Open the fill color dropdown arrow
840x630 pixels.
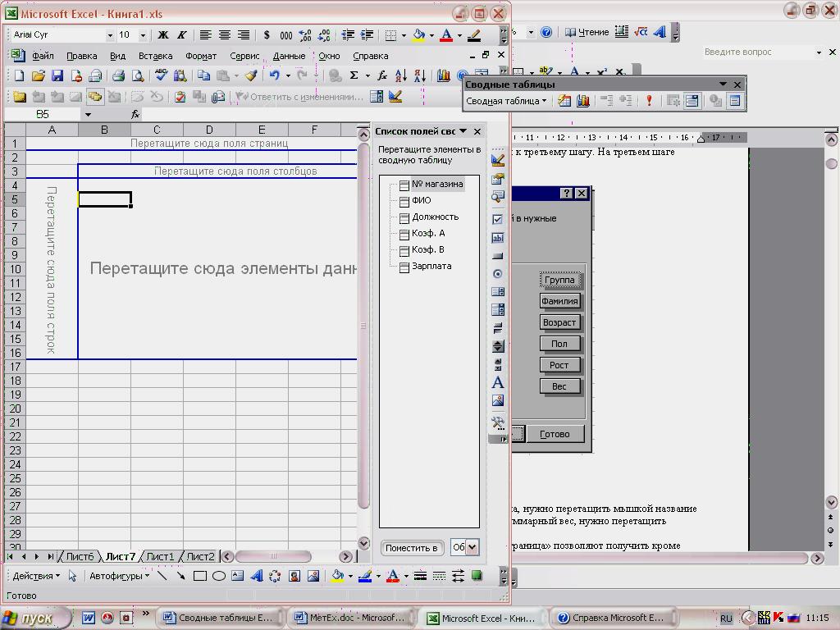click(431, 35)
